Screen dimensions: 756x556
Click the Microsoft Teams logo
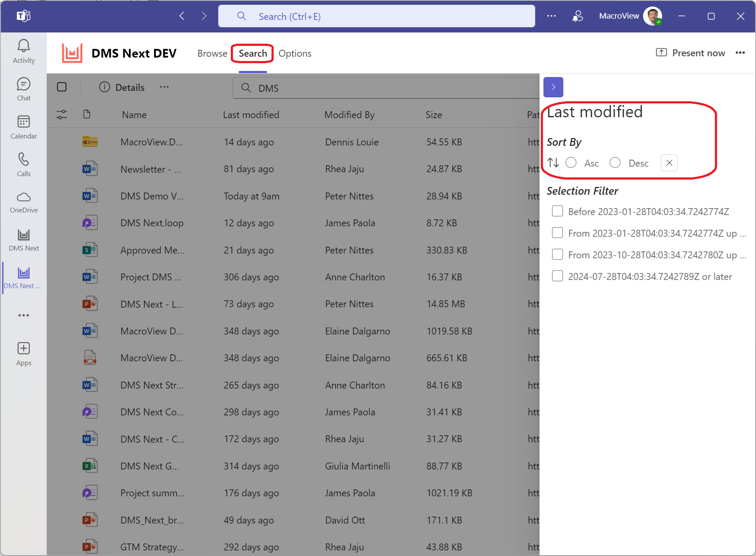[x=23, y=16]
